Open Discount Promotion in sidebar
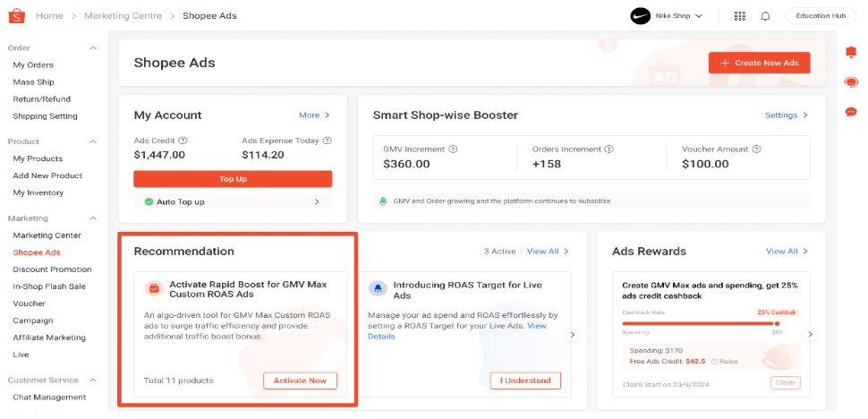Image resolution: width=868 pixels, height=419 pixels. 52,269
